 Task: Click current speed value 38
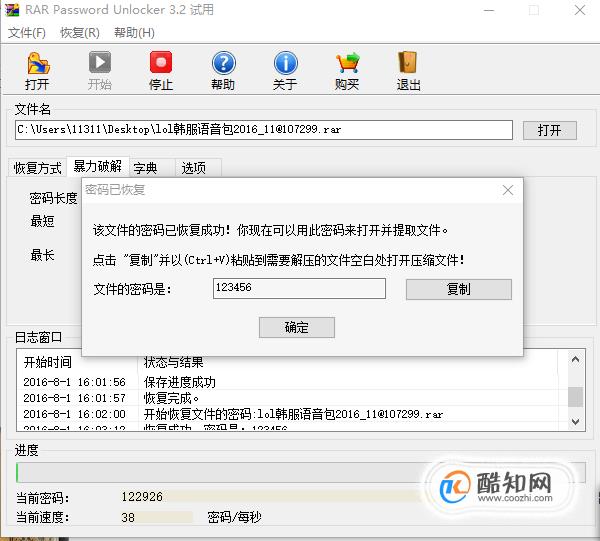pos(128,518)
